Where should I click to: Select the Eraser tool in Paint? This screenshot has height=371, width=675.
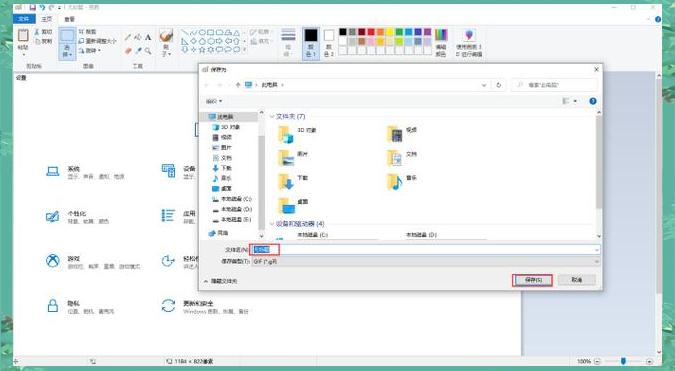128,51
